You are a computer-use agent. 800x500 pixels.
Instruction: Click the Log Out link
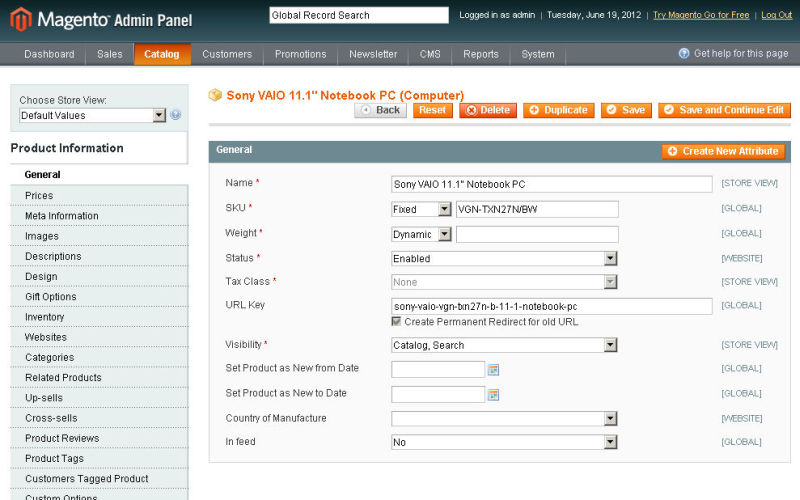(777, 15)
